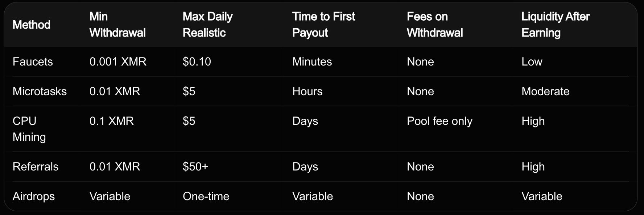The width and height of the screenshot is (644, 215).
Task: Click the Minutes payout time cell
Action: [312, 62]
